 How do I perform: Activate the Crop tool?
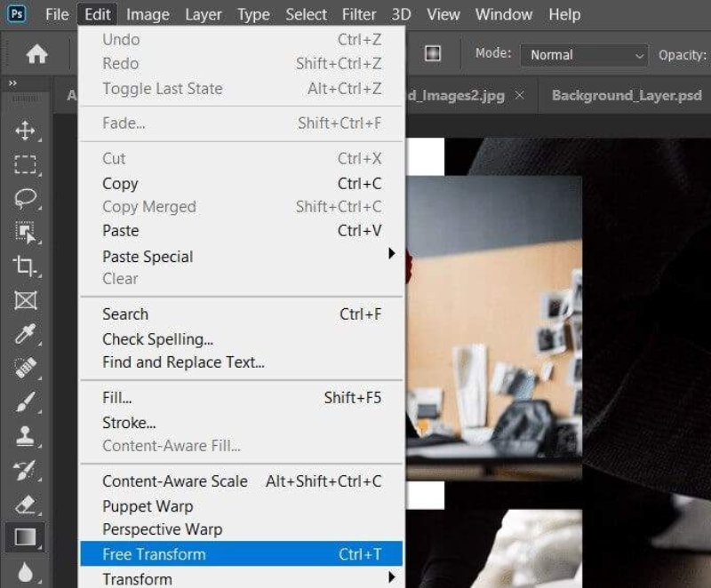(x=25, y=266)
